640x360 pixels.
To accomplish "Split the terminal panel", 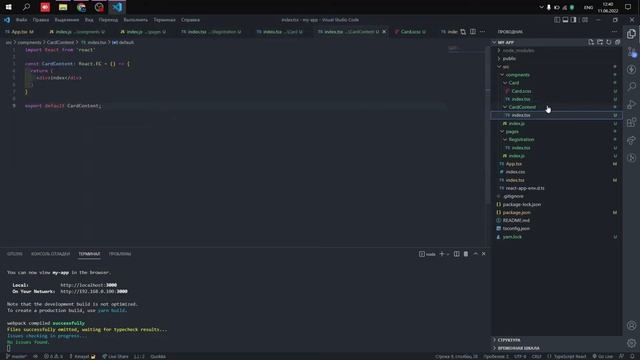I will 456,254.
